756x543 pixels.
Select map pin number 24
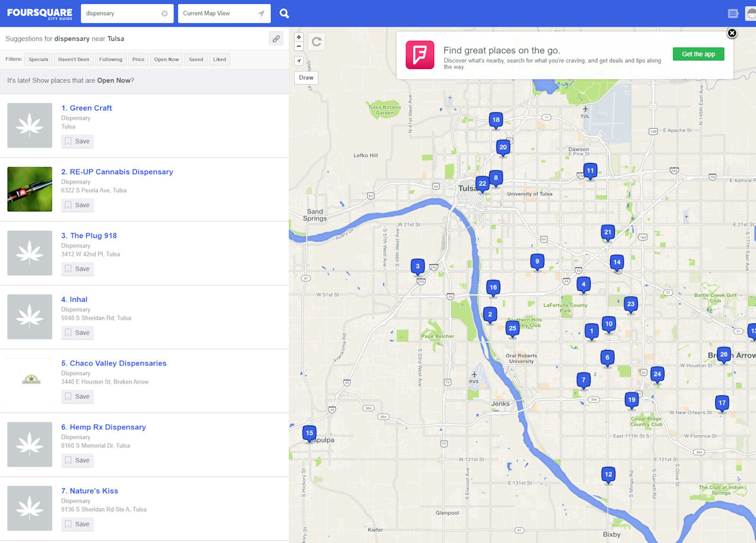coord(657,375)
